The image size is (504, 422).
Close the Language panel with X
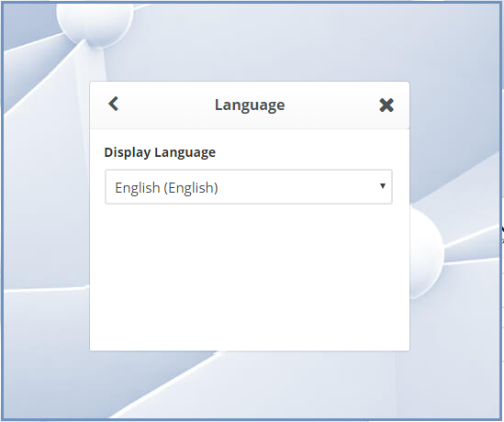tap(386, 105)
